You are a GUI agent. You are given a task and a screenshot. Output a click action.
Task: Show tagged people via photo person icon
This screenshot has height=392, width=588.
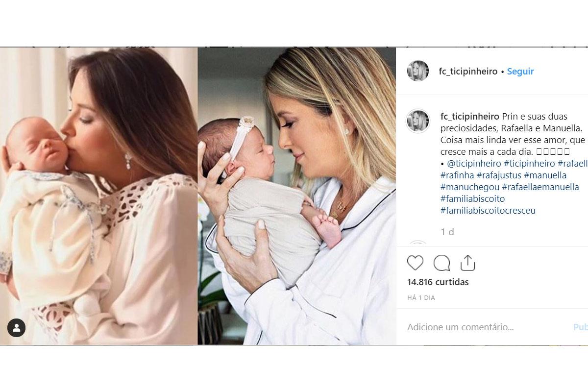coord(17,328)
